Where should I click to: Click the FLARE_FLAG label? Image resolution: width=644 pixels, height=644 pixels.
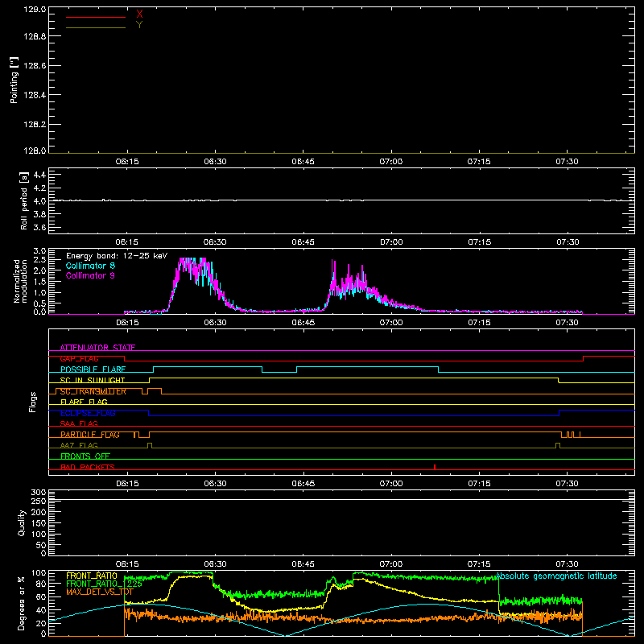pos(84,402)
